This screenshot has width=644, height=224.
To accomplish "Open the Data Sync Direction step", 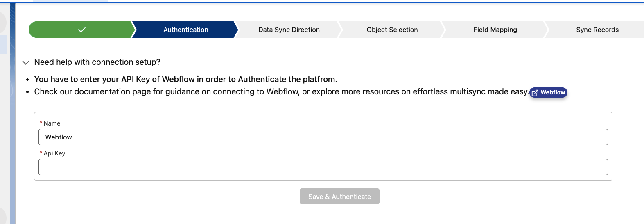I will (x=289, y=30).
